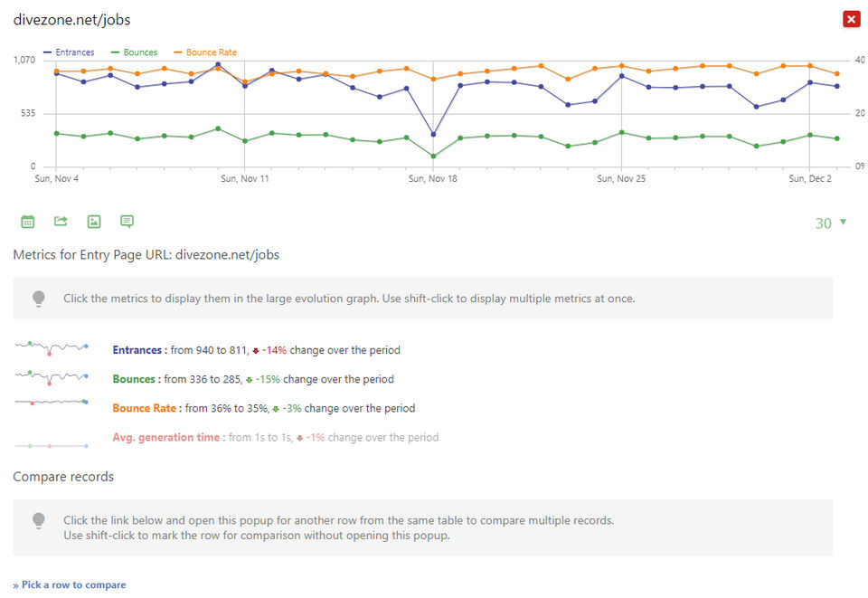
Task: Toggle the Bounces series in the graph legend
Action: click(133, 52)
